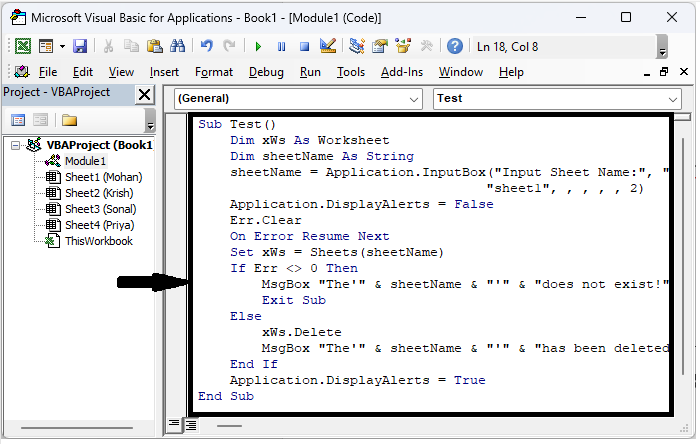Click the View Microsoft Excel icon
The image size is (700, 444).
coord(23,46)
